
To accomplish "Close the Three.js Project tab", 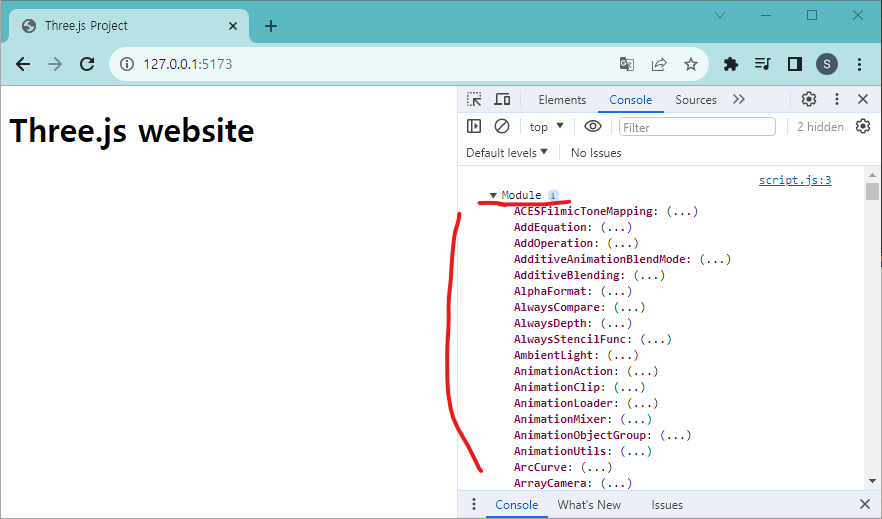I will point(233,26).
